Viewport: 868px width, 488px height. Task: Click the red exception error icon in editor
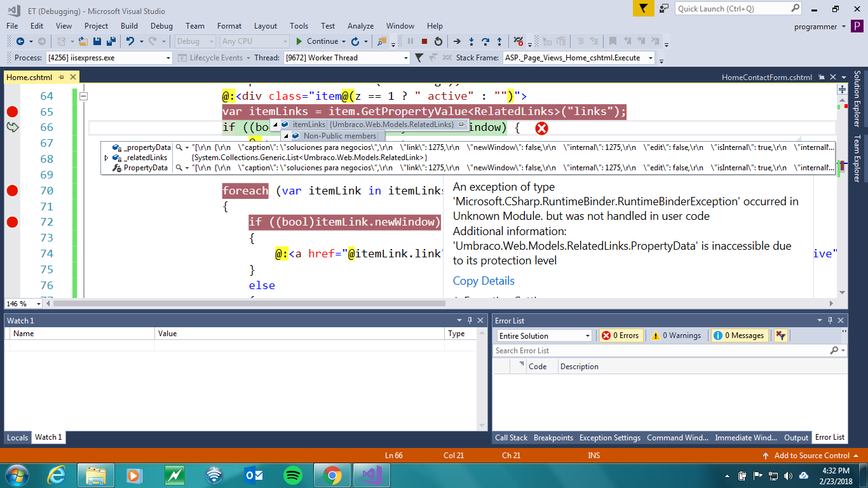click(x=541, y=128)
